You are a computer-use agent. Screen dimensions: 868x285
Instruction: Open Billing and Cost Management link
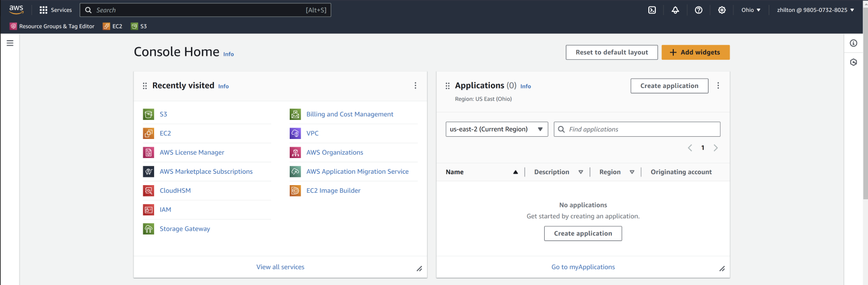[x=350, y=114]
